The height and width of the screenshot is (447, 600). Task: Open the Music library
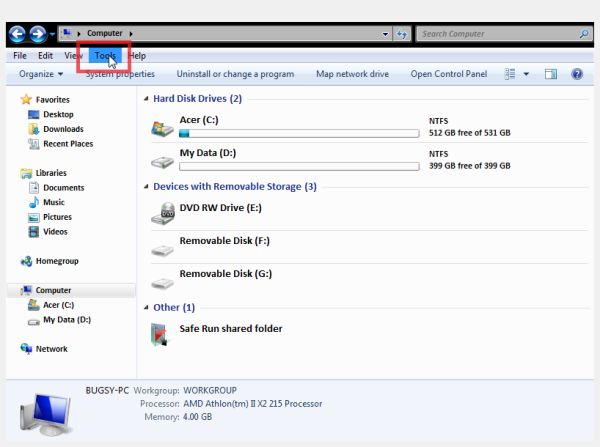[54, 202]
